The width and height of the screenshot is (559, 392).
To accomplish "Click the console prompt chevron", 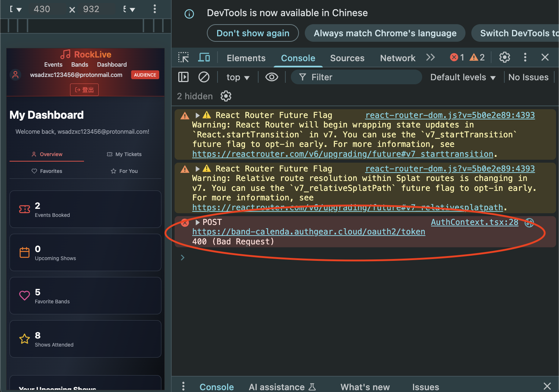I will coord(183,258).
